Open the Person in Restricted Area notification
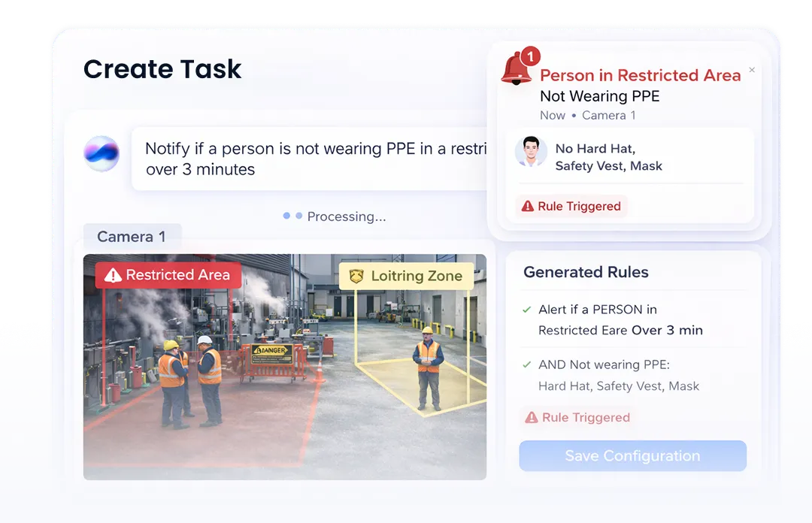812x523 pixels. (x=640, y=75)
